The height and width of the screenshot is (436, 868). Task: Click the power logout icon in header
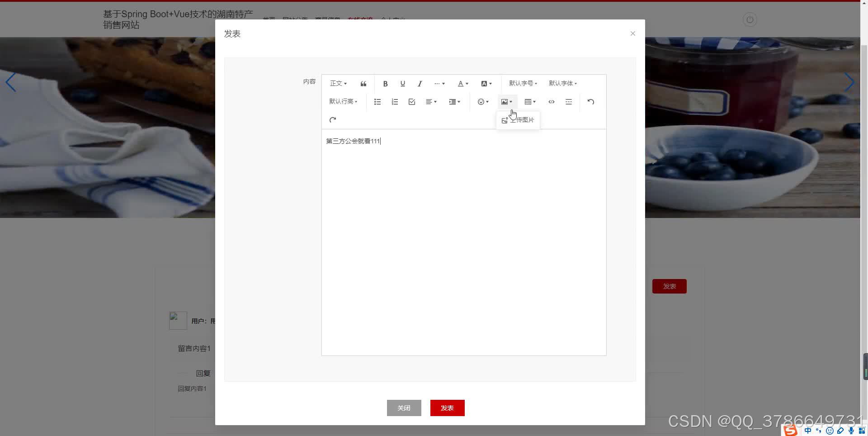pyautogui.click(x=750, y=19)
